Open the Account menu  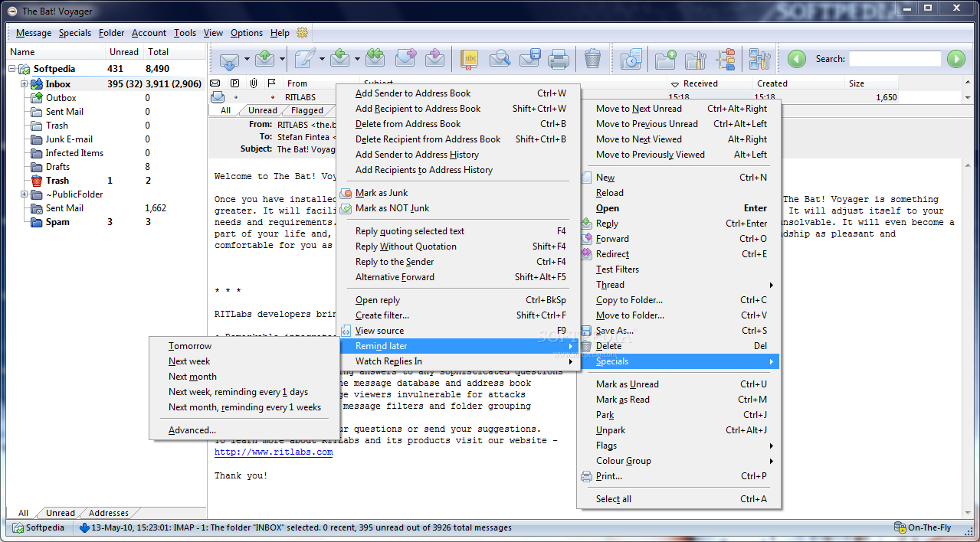[149, 33]
